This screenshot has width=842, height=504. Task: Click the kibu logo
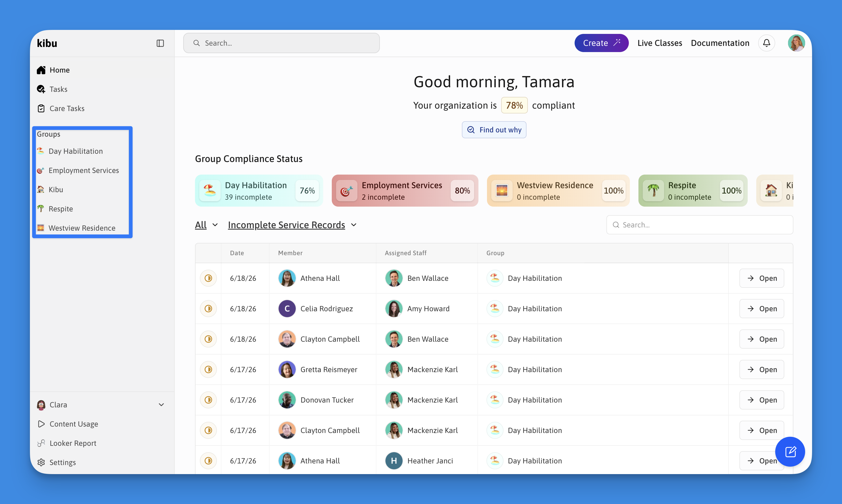47,43
